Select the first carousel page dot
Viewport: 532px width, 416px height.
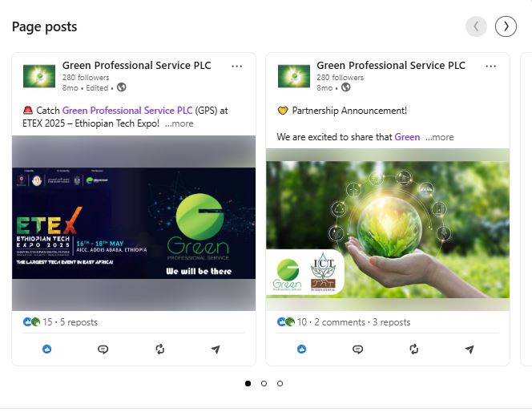(248, 383)
